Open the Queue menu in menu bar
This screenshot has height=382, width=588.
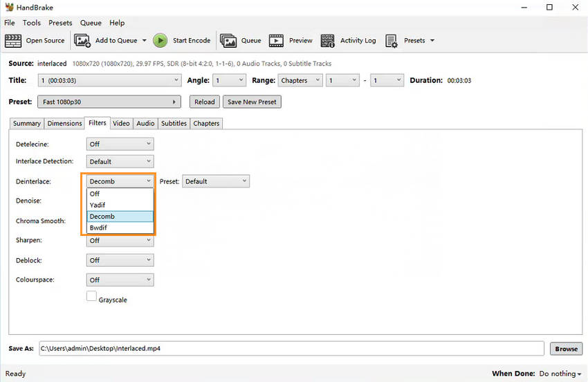tap(91, 23)
